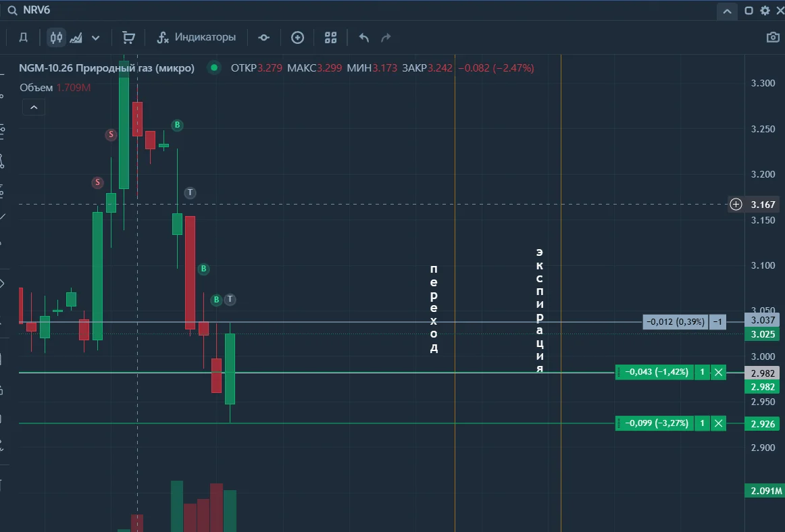The image size is (785, 532).
Task: Click the B buy marker near 3.250
Action: pyautogui.click(x=177, y=125)
